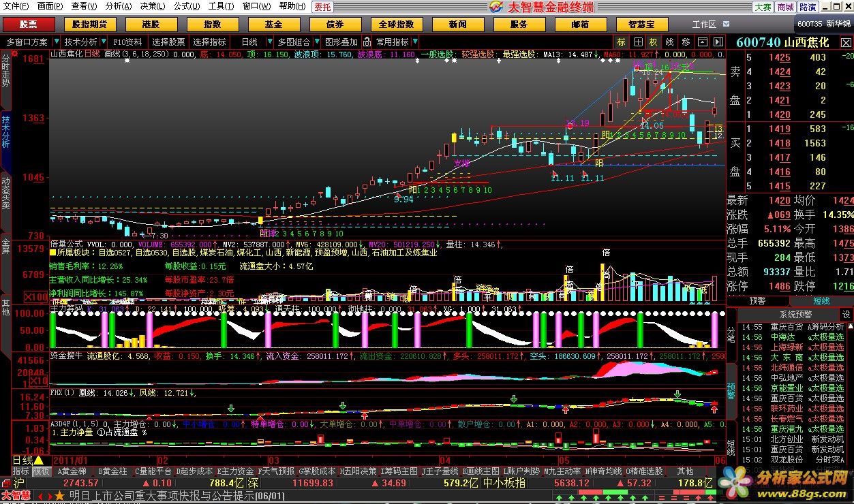Click the sell-1 price 1420 row
The height and width of the screenshot is (504, 854).
789,114
